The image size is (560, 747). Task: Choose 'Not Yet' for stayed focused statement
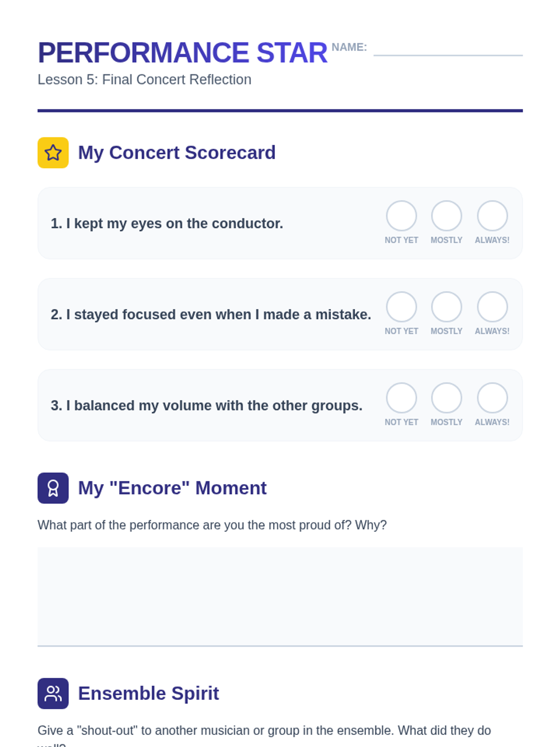pos(401,307)
